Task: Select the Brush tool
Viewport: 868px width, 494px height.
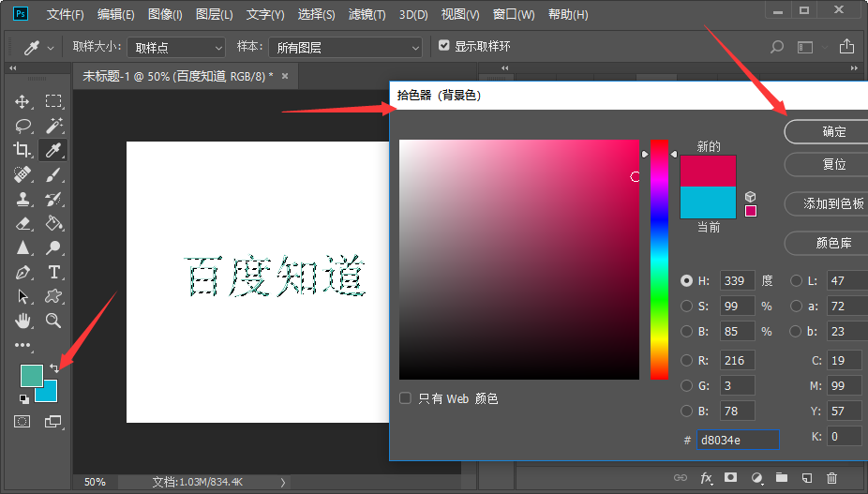Action: click(53, 174)
